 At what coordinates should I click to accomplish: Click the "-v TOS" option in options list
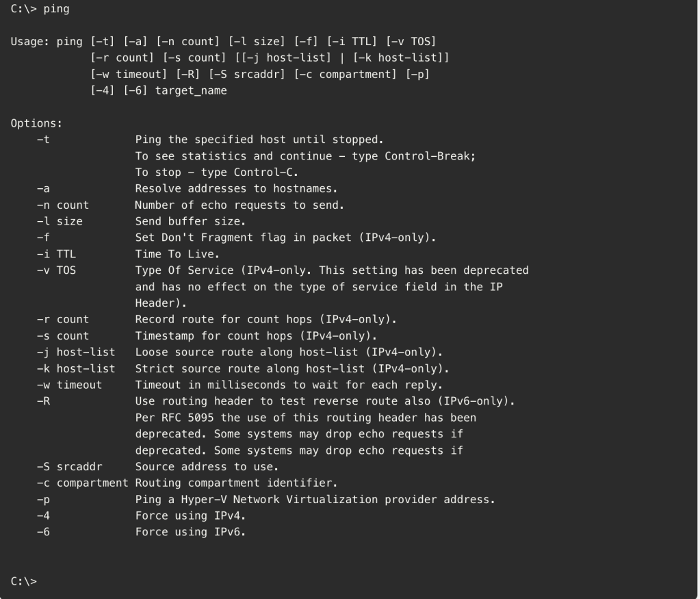[56, 270]
